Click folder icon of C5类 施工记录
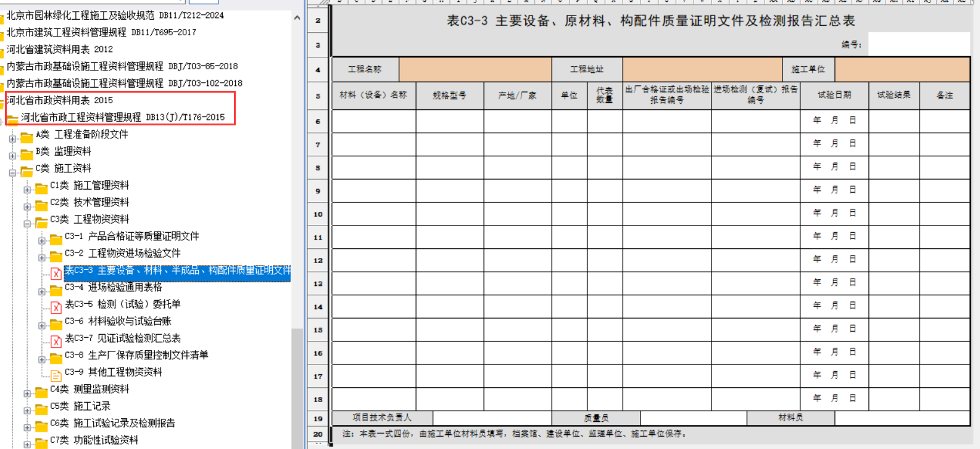This screenshot has height=449, width=980. point(41,408)
